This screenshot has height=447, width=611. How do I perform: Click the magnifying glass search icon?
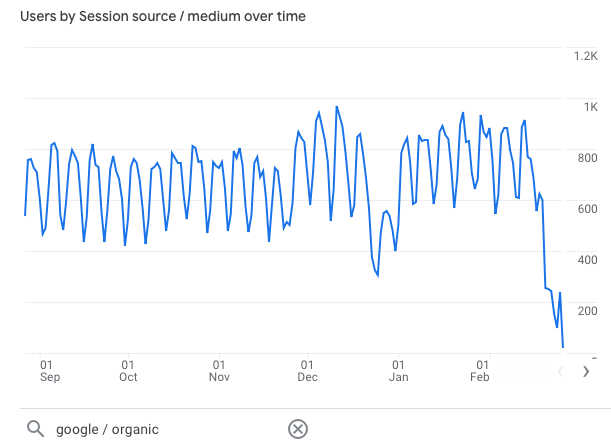point(35,429)
